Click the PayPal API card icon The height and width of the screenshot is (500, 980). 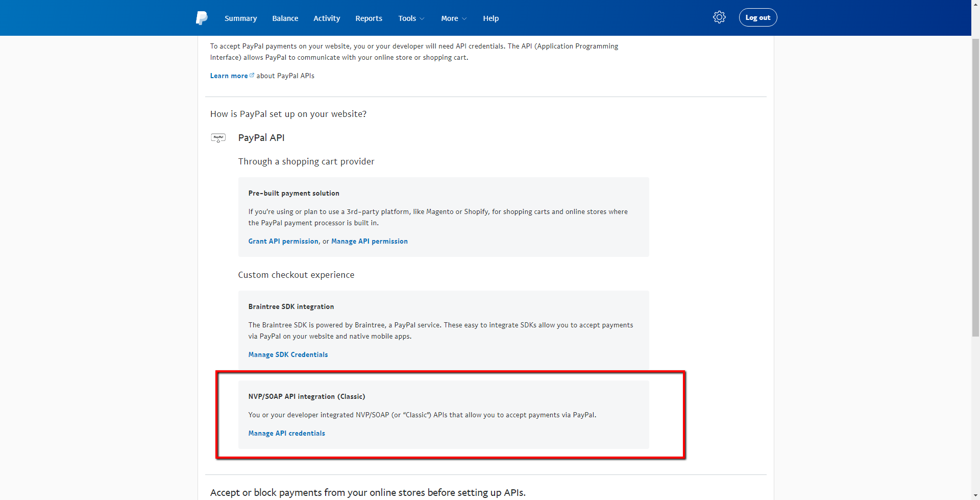point(218,138)
